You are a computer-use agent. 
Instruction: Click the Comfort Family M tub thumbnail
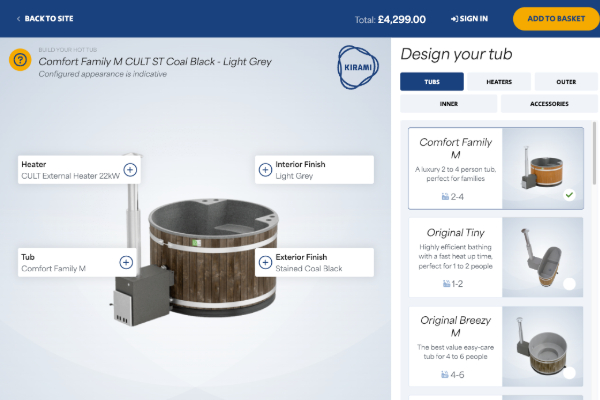(543, 168)
